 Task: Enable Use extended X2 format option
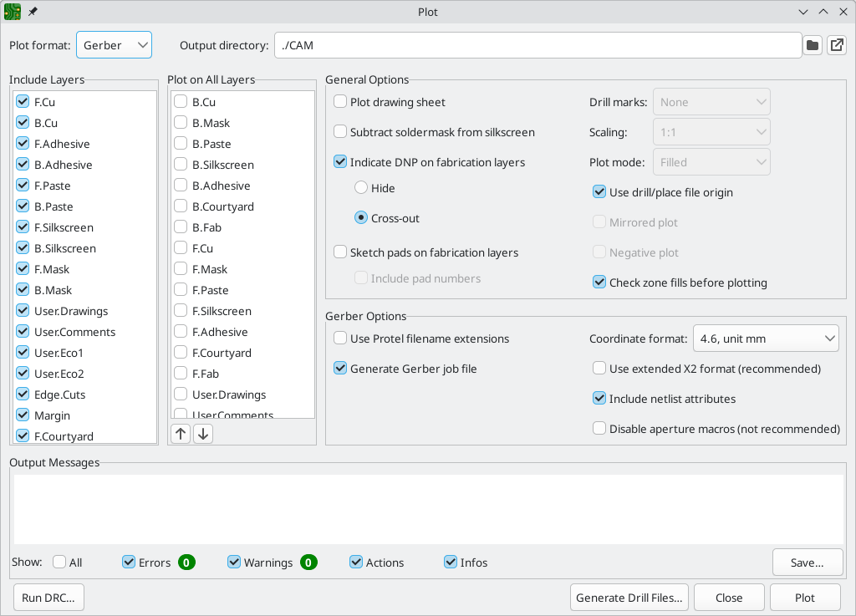point(599,369)
